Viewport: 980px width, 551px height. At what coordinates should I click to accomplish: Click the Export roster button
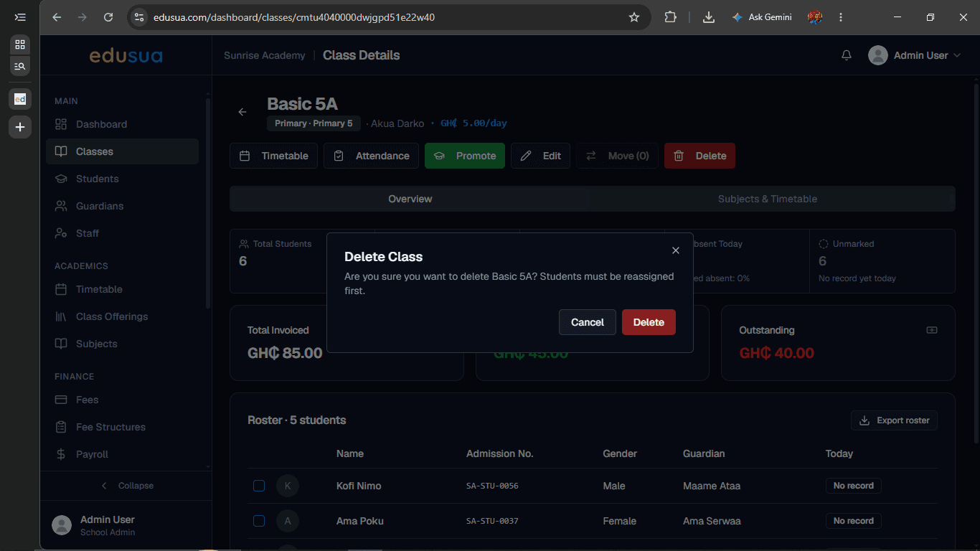point(894,420)
